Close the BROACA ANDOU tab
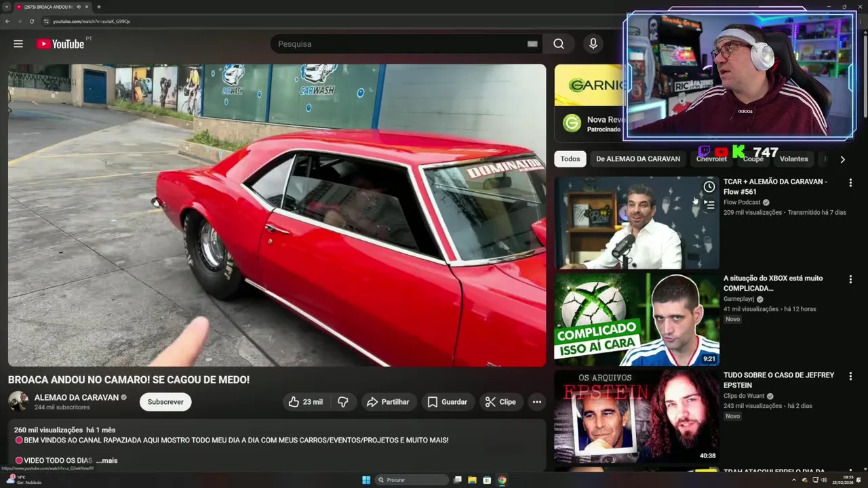Image resolution: width=868 pixels, height=488 pixels. point(87,7)
